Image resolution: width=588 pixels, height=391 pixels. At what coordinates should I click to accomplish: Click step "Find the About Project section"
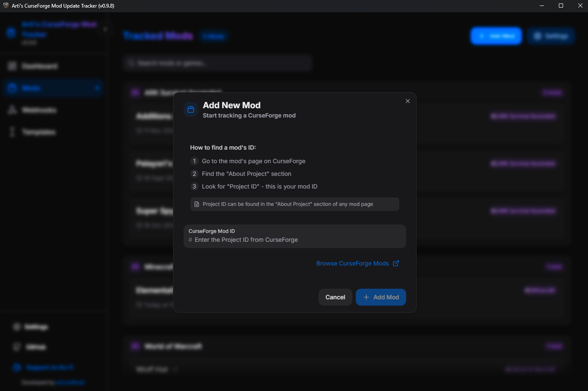point(247,174)
